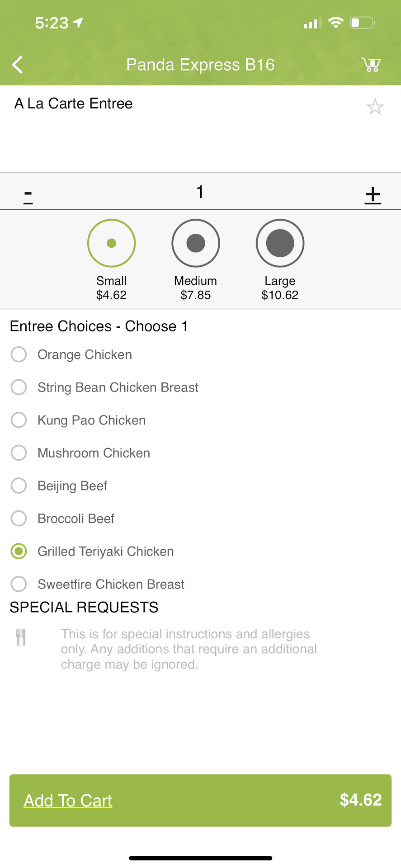Tap the back arrow icon

pos(18,65)
